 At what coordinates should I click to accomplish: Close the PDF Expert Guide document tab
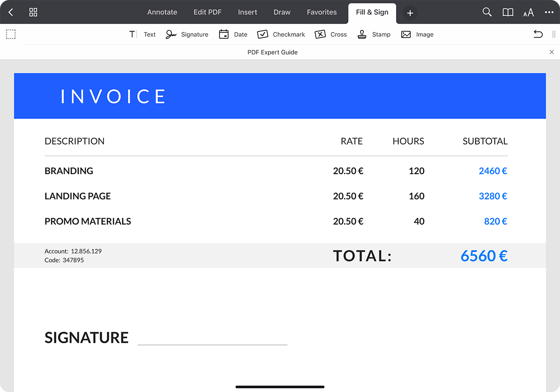coord(552,52)
